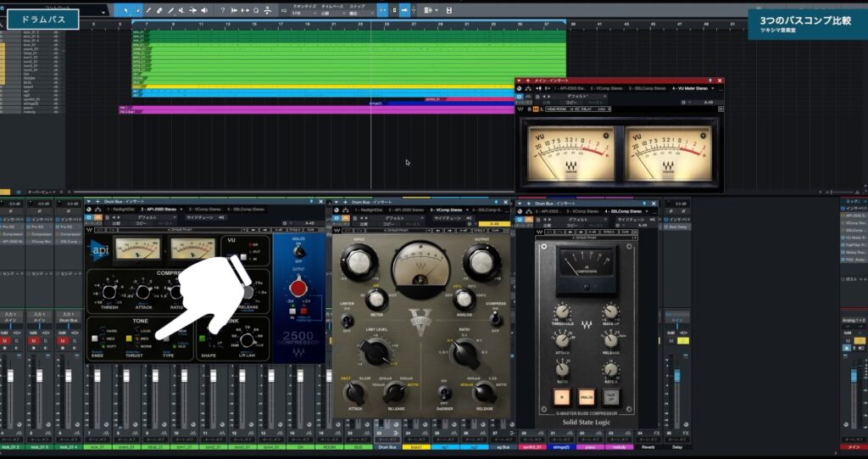
Task: Toggle the KNEE button on API-2500
Action: tap(95, 339)
